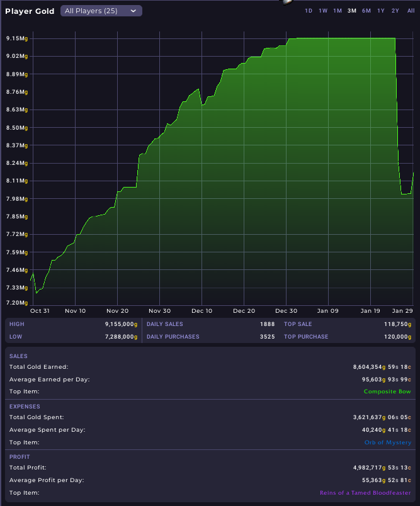Click the Dec 10 date label on chart axis
Image resolution: width=420 pixels, height=506 pixels.
click(x=201, y=310)
